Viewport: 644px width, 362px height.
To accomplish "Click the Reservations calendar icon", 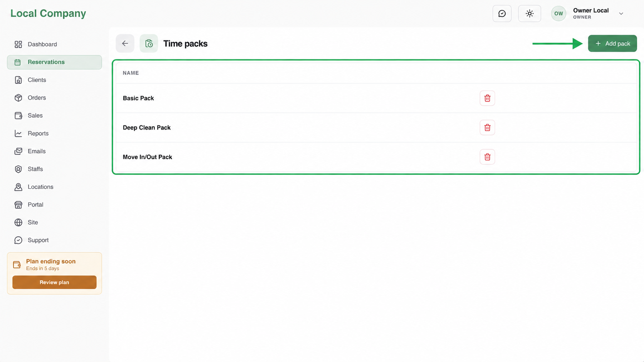I will click(18, 62).
